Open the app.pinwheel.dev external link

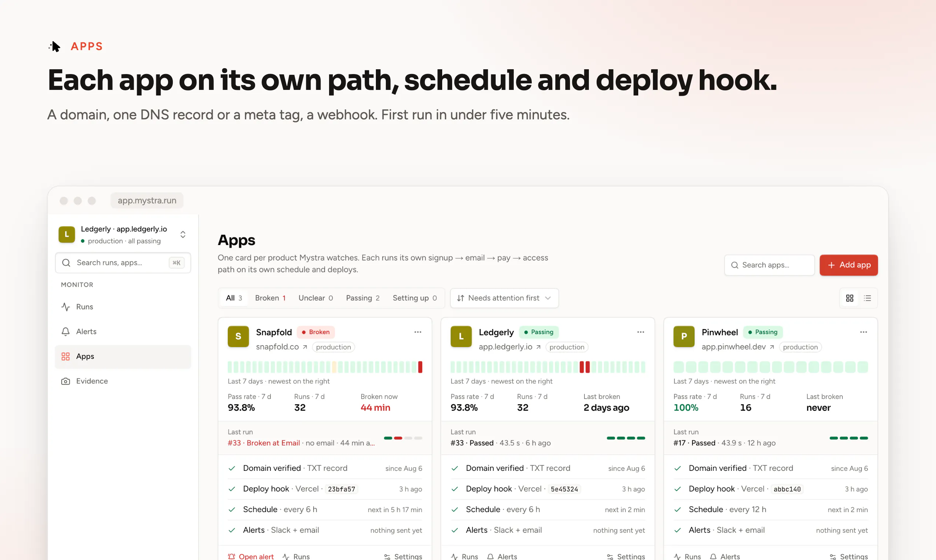[x=737, y=347]
